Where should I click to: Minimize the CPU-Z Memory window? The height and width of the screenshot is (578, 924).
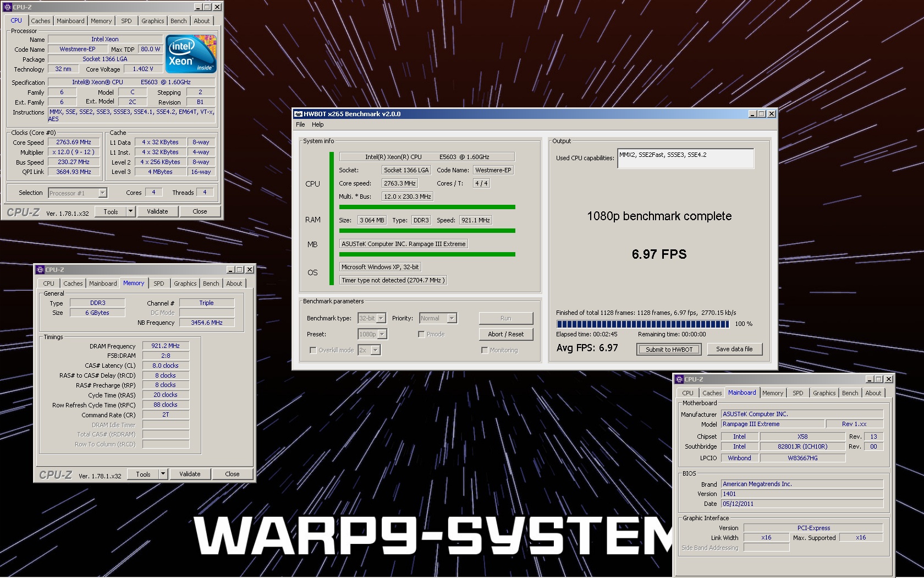230,270
